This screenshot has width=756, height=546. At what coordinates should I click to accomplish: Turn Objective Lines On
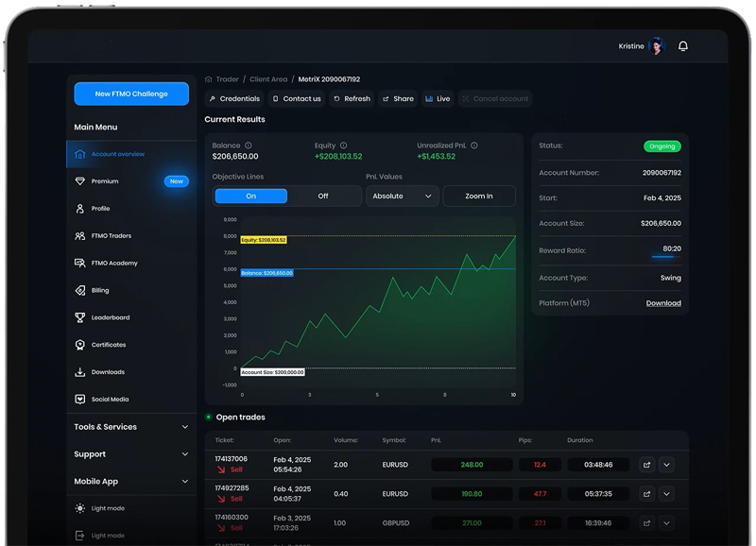251,196
